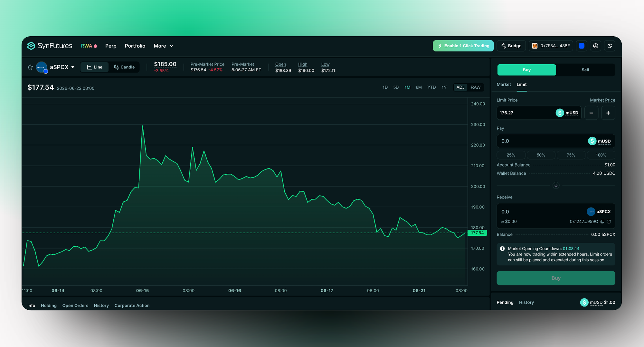
Task: Open the Holding tab
Action: [x=49, y=306]
